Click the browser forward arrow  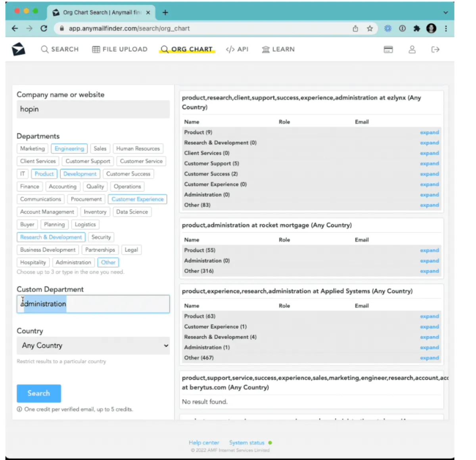[x=29, y=29]
